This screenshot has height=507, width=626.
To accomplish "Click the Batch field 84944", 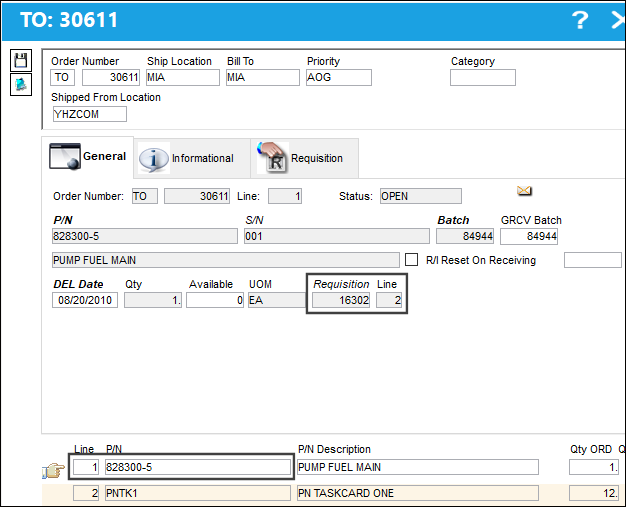I will pyautogui.click(x=465, y=236).
